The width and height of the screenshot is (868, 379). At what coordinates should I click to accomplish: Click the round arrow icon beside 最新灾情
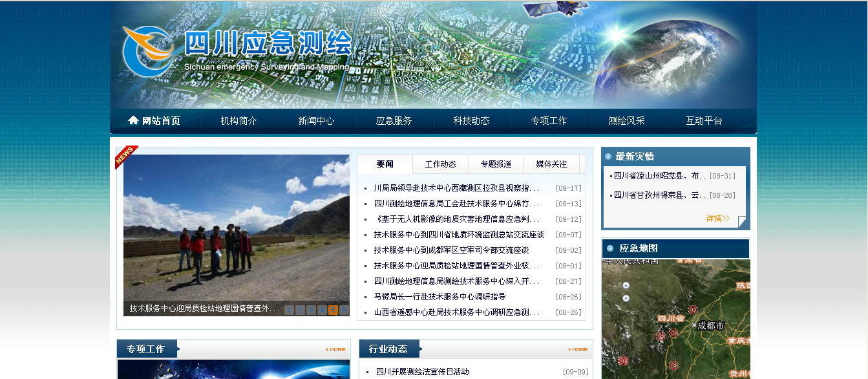point(608,157)
